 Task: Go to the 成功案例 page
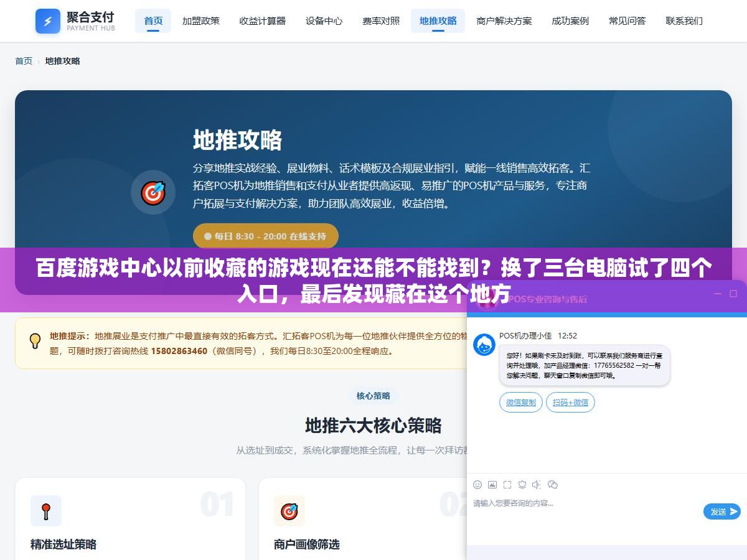point(570,21)
